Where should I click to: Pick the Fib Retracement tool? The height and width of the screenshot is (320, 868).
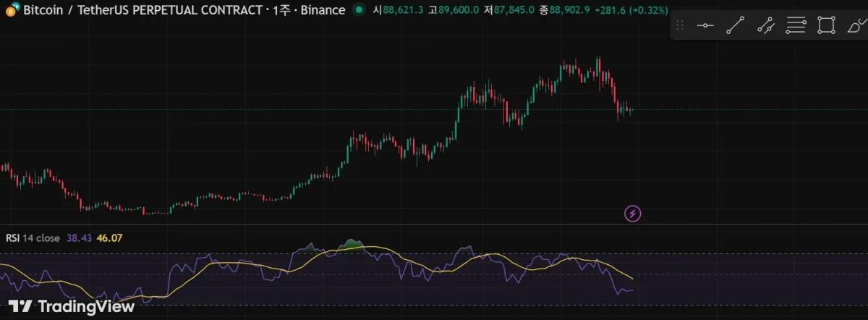pyautogui.click(x=796, y=26)
